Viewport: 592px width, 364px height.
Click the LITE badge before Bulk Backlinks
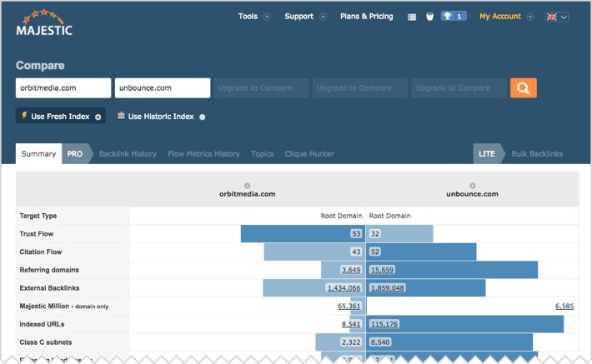(487, 154)
